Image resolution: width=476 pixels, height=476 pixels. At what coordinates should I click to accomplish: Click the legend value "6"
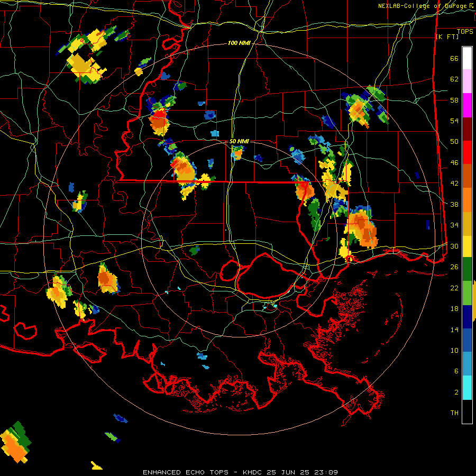456,371
